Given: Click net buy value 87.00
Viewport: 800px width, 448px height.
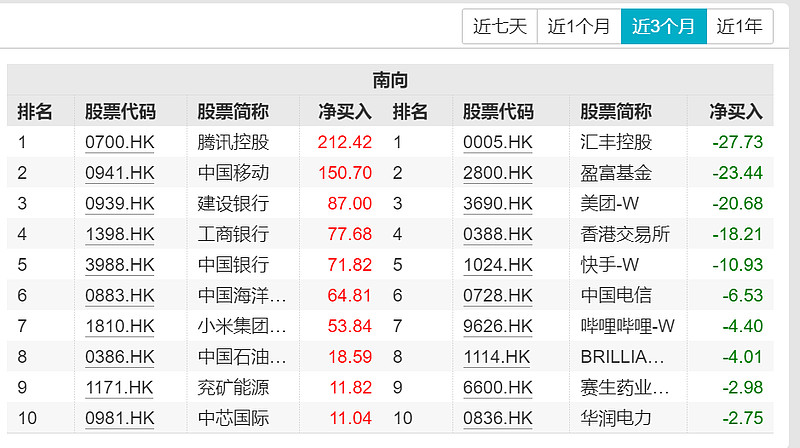Looking at the screenshot, I should point(349,203).
